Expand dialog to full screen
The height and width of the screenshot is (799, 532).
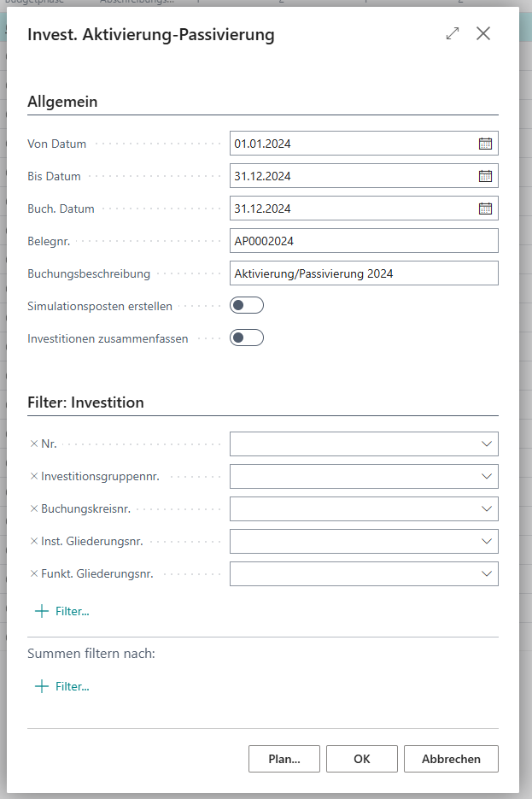(x=453, y=33)
